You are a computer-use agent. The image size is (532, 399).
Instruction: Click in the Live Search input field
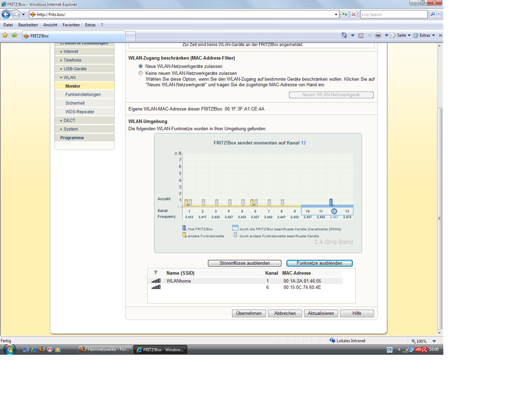click(394, 14)
